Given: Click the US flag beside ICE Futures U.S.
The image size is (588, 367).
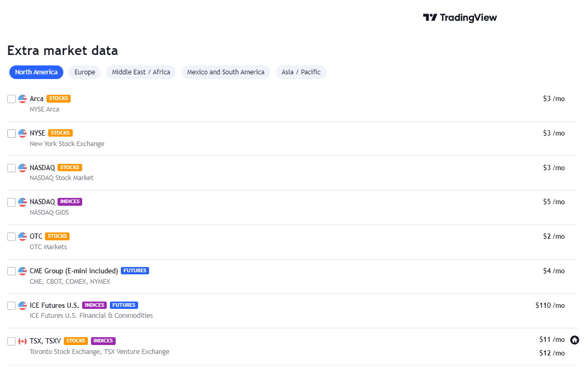Looking at the screenshot, I should pos(22,305).
